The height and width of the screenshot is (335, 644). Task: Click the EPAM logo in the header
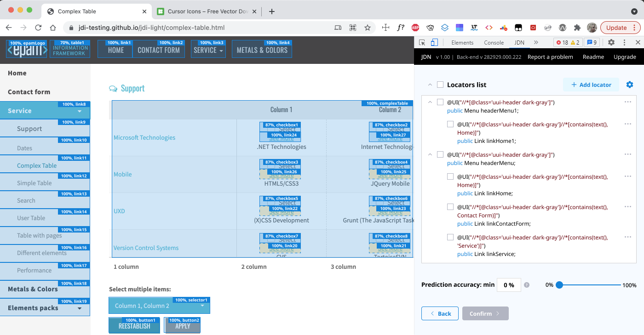click(27, 50)
